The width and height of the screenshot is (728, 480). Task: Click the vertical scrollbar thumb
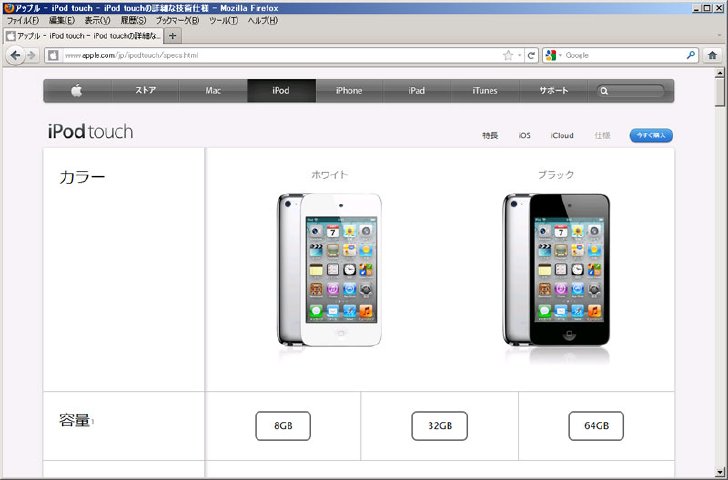coord(720,93)
